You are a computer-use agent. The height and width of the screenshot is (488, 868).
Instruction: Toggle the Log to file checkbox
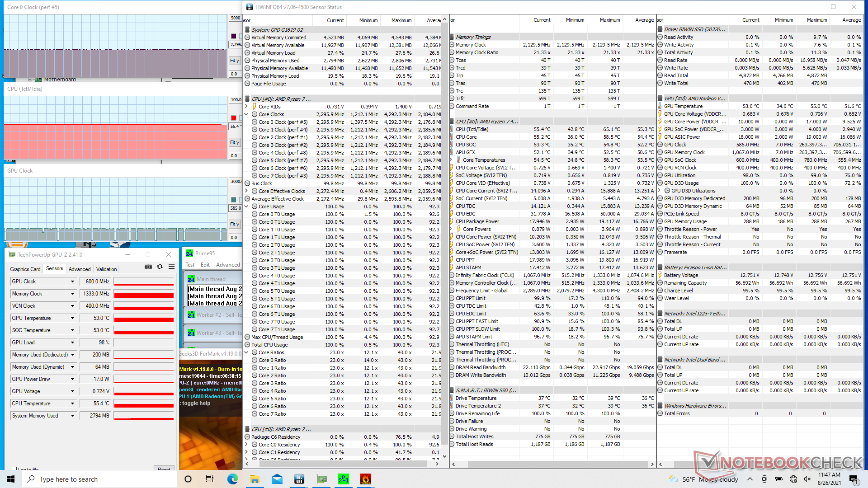point(14,469)
